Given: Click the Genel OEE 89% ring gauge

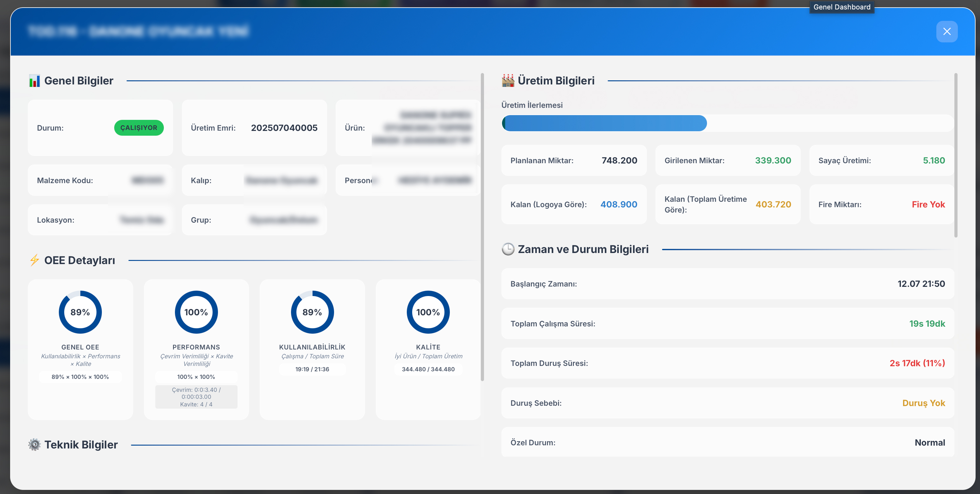Looking at the screenshot, I should click(80, 312).
